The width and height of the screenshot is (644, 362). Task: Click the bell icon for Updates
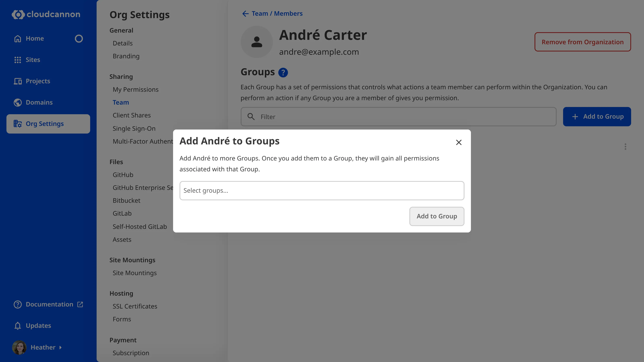click(x=18, y=326)
